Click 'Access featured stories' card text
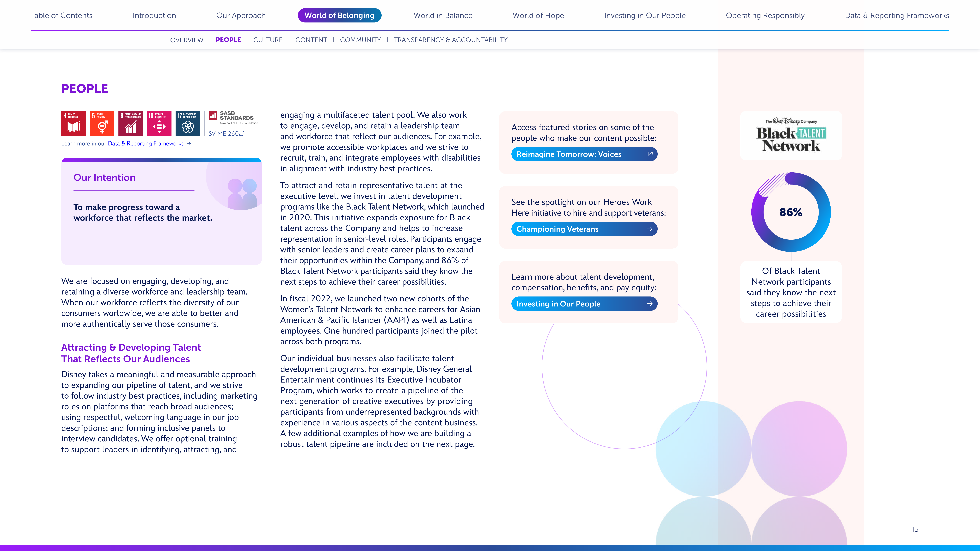 [584, 133]
